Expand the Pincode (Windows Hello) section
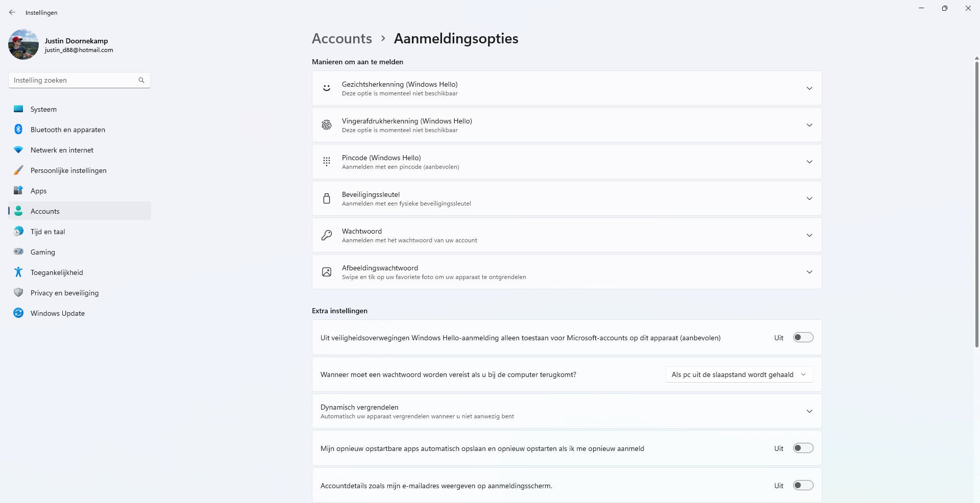Image resolution: width=980 pixels, height=503 pixels. [x=809, y=162]
